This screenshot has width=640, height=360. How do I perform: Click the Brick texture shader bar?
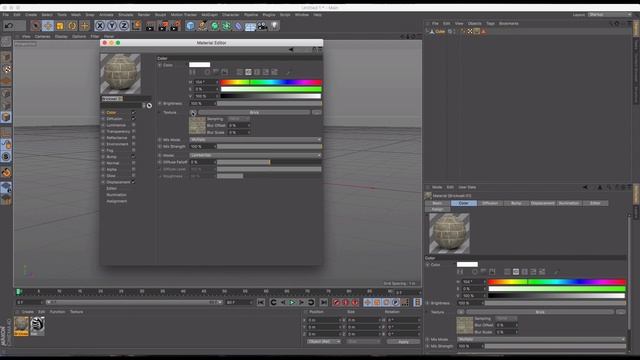(x=254, y=112)
